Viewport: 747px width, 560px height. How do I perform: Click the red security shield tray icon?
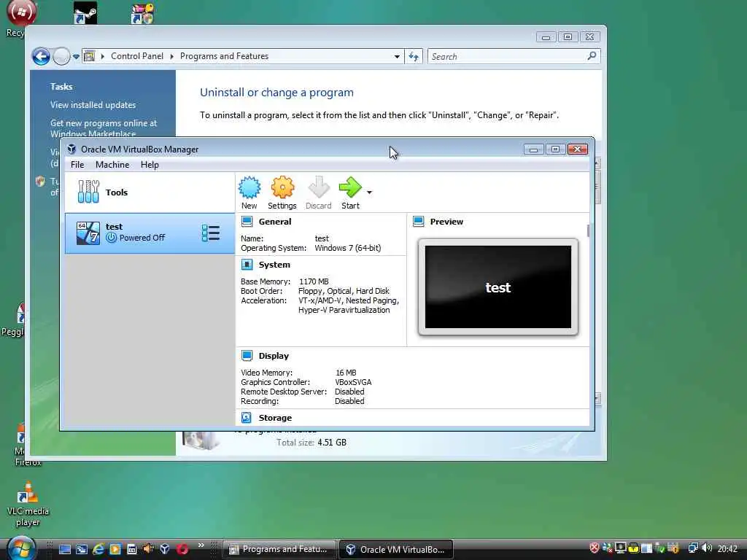(594, 548)
